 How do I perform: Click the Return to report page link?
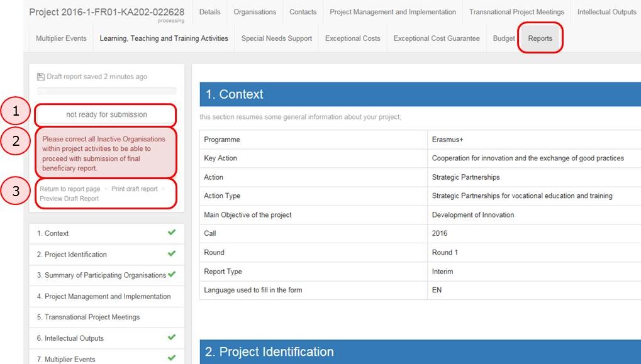[70, 189]
